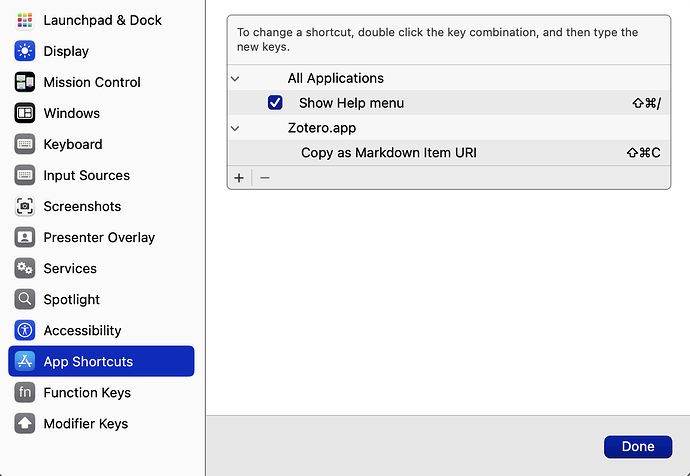Click the Launchpad & Dock icon
690x476 pixels.
point(25,20)
